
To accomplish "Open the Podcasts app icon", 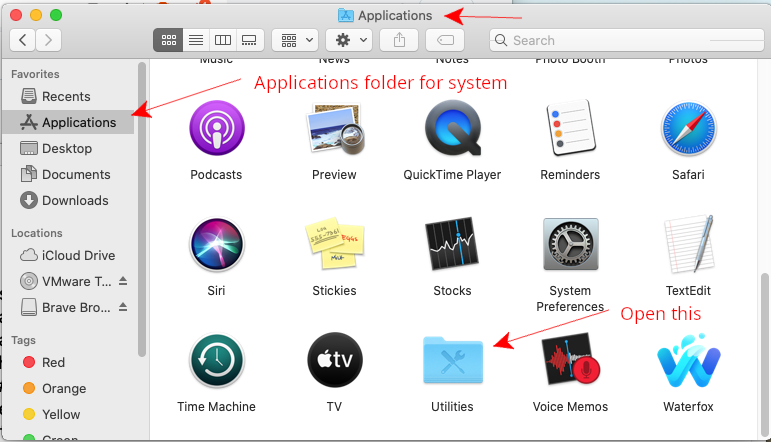I will pyautogui.click(x=216, y=128).
